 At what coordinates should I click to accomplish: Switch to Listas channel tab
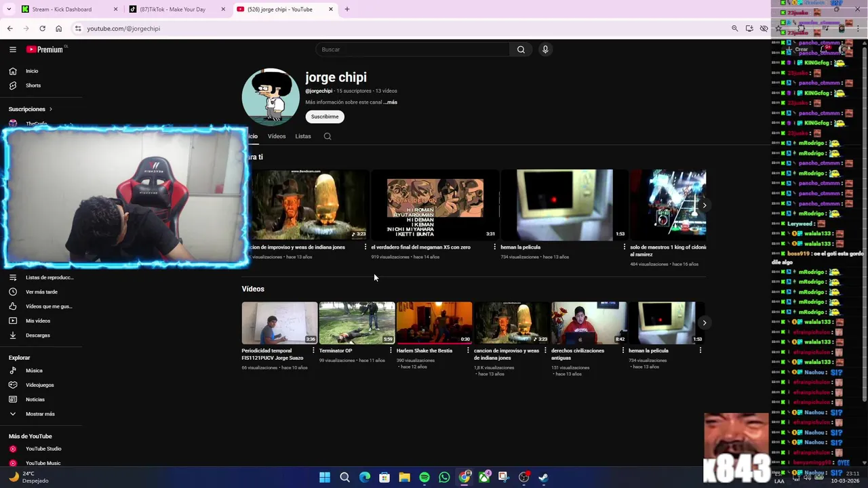click(x=303, y=136)
